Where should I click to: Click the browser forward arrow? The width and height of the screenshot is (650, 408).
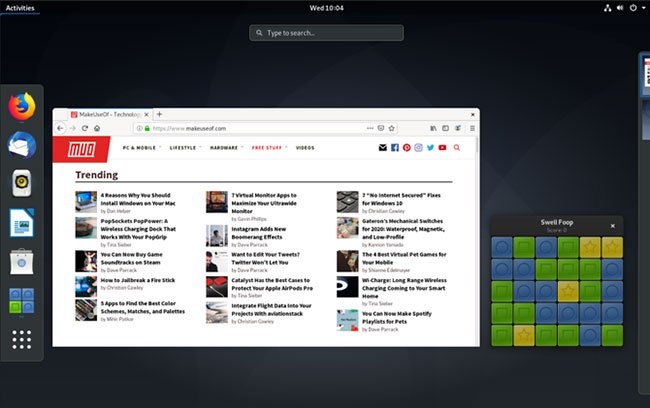pos(73,128)
